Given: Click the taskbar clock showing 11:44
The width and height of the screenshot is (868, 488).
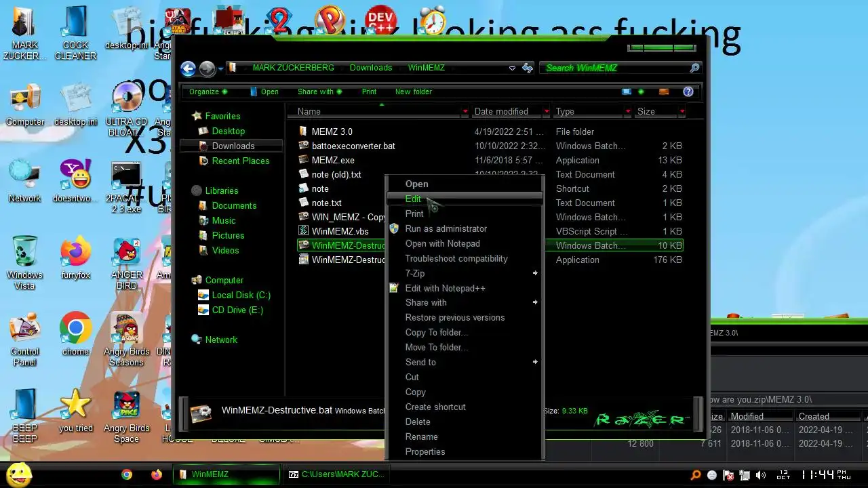Looking at the screenshot, I should [x=825, y=475].
